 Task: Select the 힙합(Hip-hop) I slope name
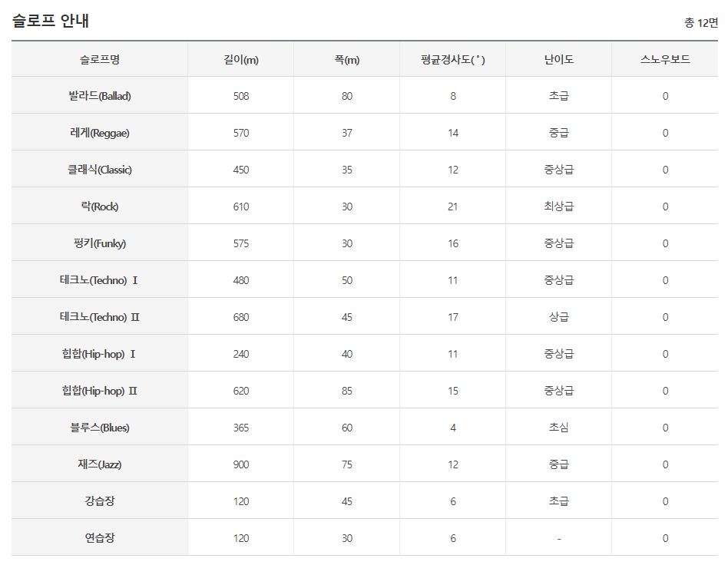tap(99, 354)
